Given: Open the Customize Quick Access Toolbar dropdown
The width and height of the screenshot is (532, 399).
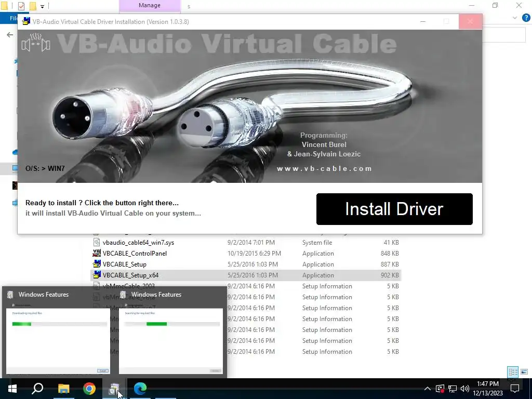Looking at the screenshot, I should pos(42,6).
